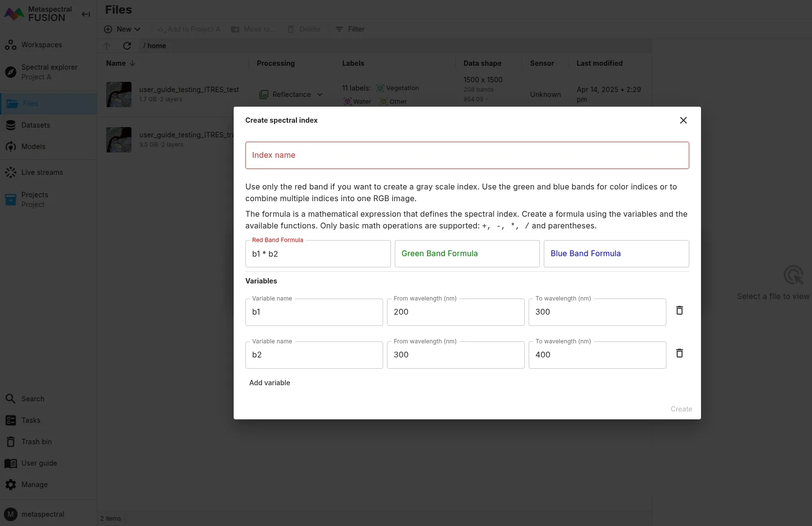Refresh the file list
812x526 pixels.
coord(127,46)
